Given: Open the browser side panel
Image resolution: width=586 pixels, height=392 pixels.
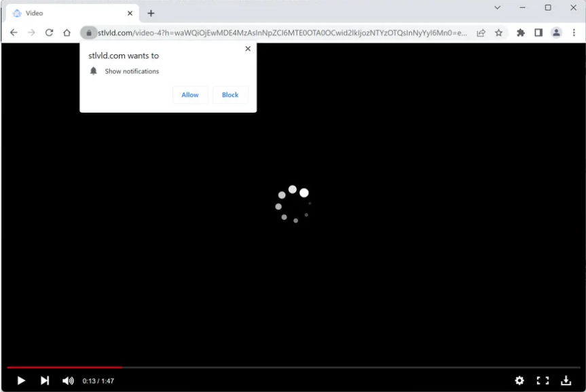Looking at the screenshot, I should [x=538, y=33].
